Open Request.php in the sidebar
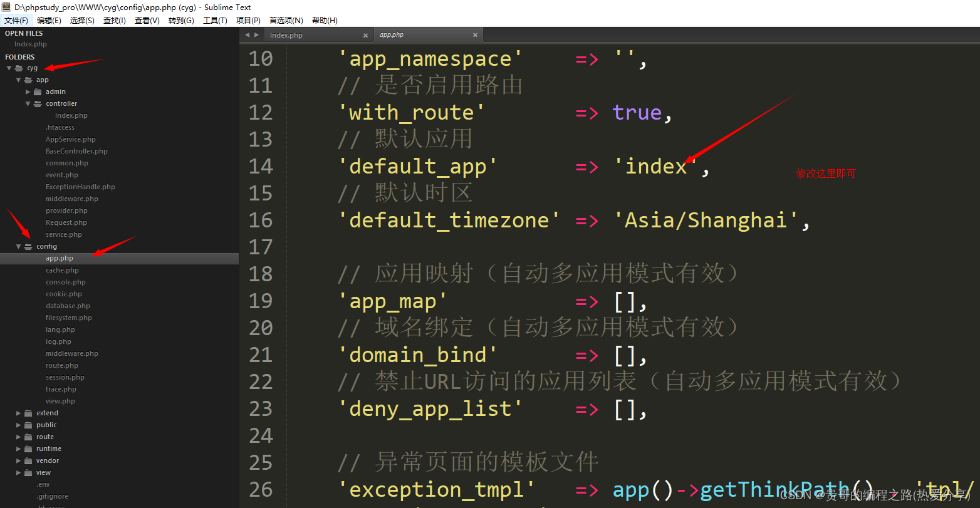Image resolution: width=980 pixels, height=508 pixels. click(x=66, y=223)
